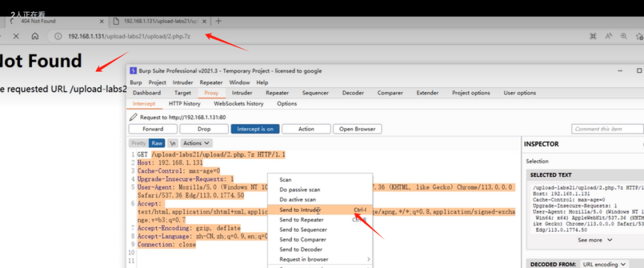The image size is (644, 268).
Task: Close the 192.168.1.131/upload-labs21 browser tab
Action: (x=204, y=21)
